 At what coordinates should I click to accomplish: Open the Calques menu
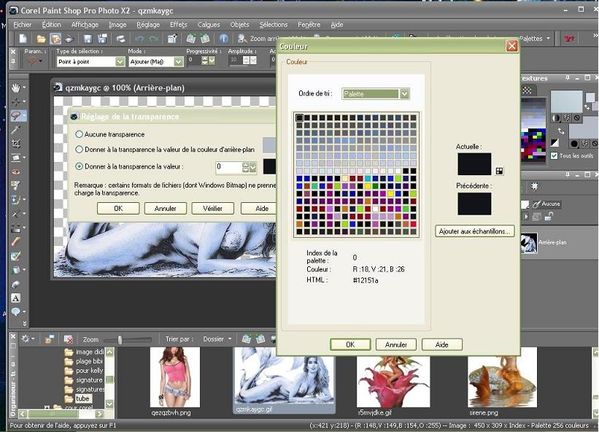click(x=209, y=24)
